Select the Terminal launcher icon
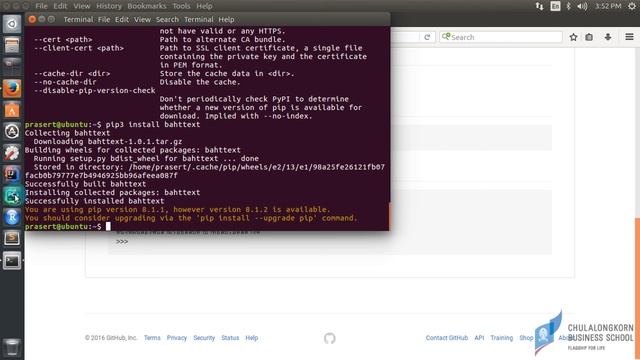The height and width of the screenshot is (360, 640). click(x=12, y=260)
